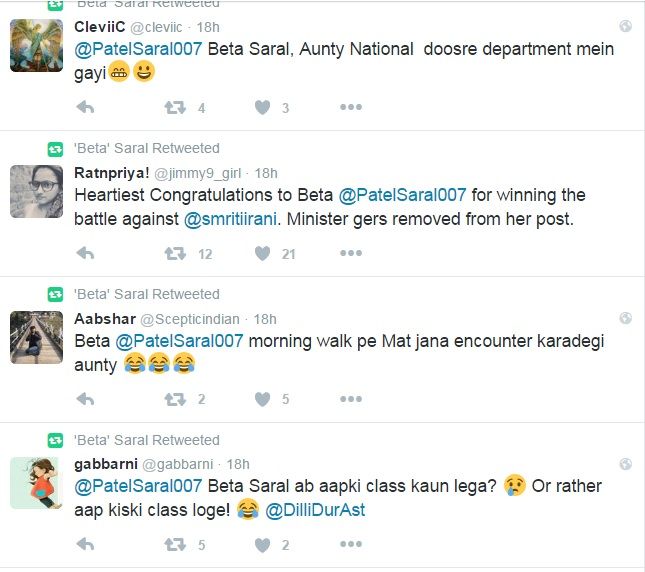Reply to CleviiC's tweet
Screen dimensions: 645x572
pyautogui.click(x=85, y=108)
